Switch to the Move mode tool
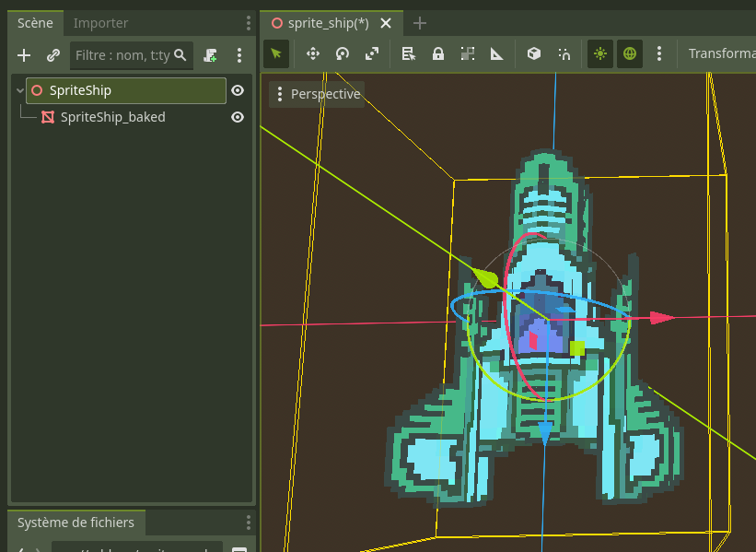This screenshot has height=552, width=756. (312, 53)
